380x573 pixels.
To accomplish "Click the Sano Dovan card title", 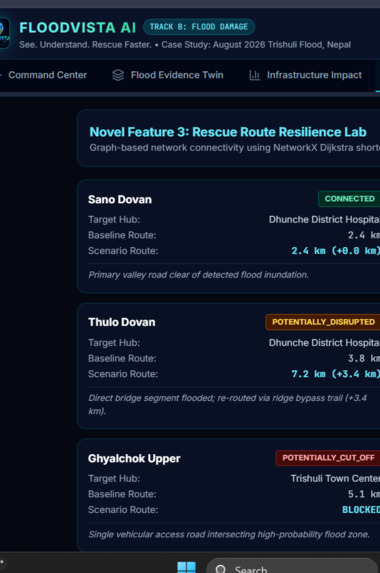I will pyautogui.click(x=120, y=200).
